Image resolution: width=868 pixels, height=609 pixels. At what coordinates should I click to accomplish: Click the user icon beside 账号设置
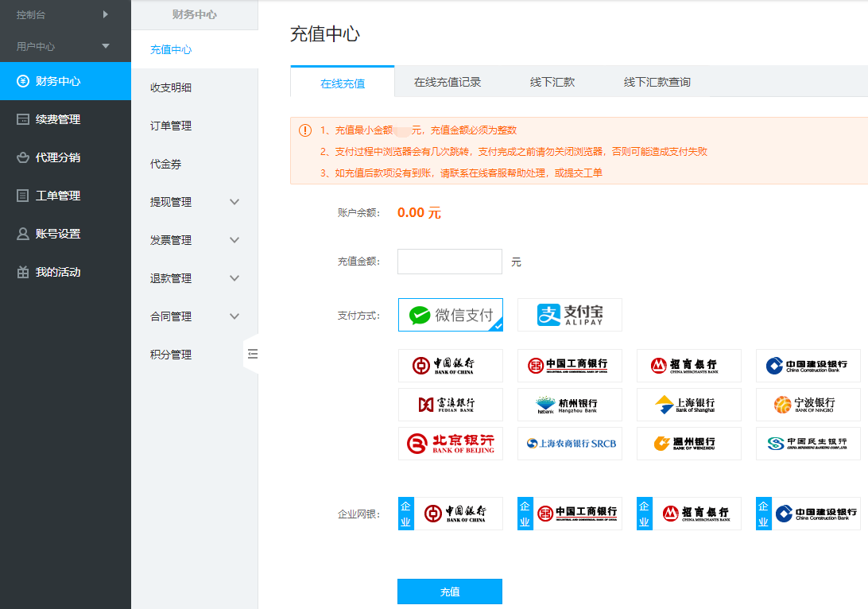pos(23,234)
